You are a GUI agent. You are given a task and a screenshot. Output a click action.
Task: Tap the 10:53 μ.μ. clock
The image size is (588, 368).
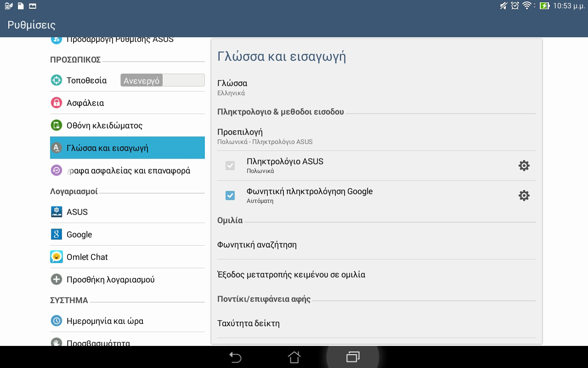[x=569, y=6]
